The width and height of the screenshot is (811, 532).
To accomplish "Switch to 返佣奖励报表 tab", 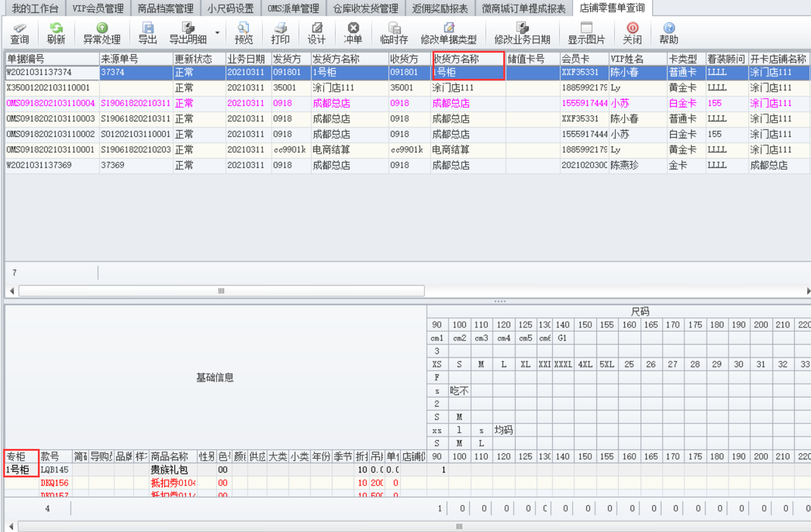I will coord(440,9).
